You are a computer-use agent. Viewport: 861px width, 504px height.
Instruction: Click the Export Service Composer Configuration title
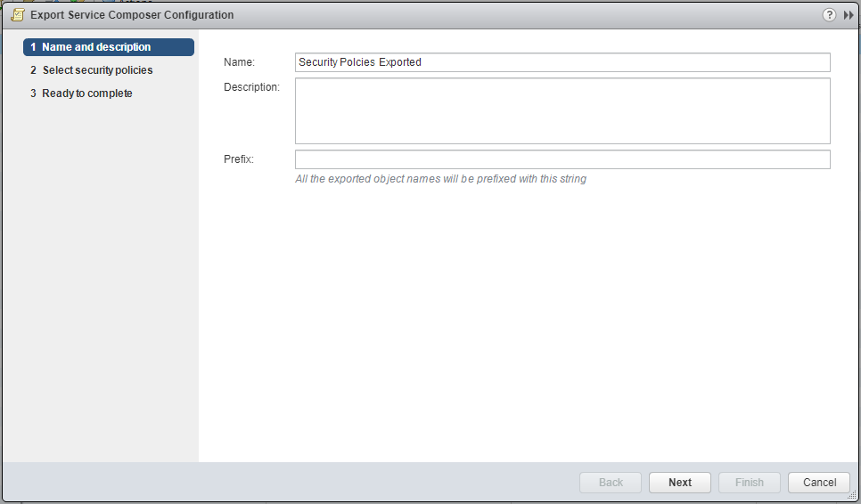tap(132, 15)
